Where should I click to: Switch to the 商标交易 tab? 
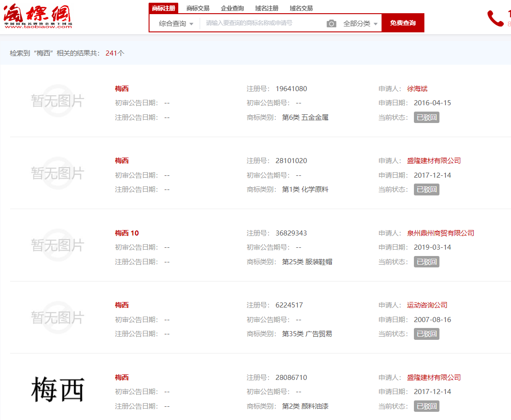click(198, 8)
